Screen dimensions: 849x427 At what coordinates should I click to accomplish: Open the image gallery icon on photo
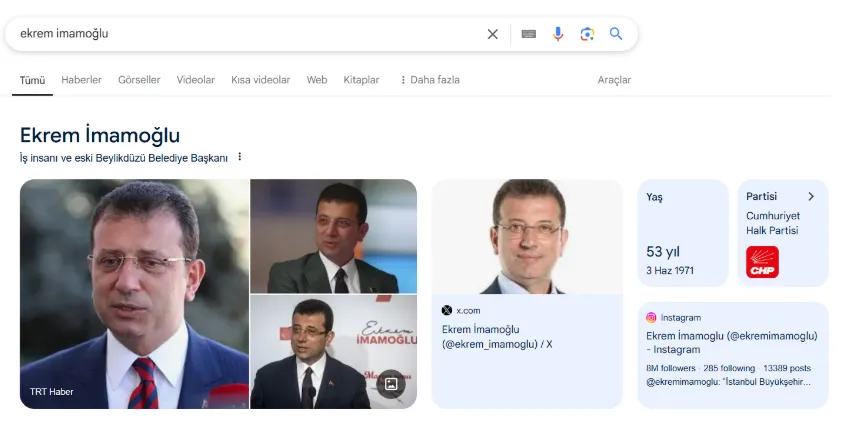pos(391,383)
